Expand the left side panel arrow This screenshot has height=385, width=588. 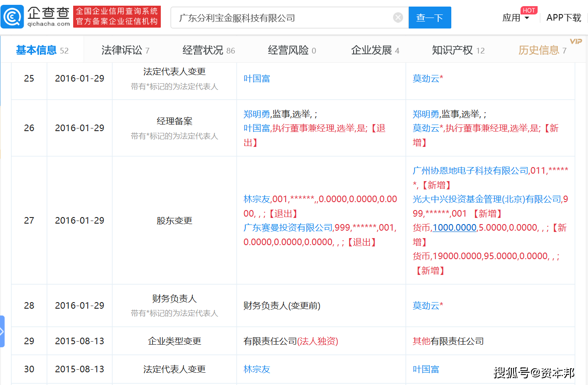(x=2, y=331)
